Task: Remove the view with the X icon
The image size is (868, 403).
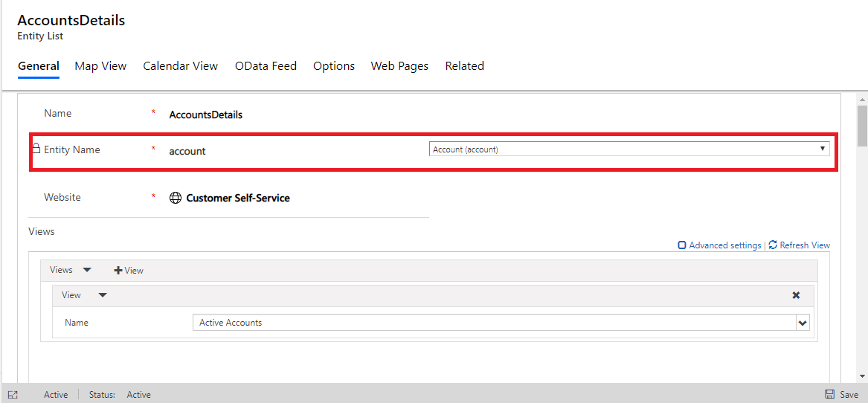Action: (x=796, y=295)
